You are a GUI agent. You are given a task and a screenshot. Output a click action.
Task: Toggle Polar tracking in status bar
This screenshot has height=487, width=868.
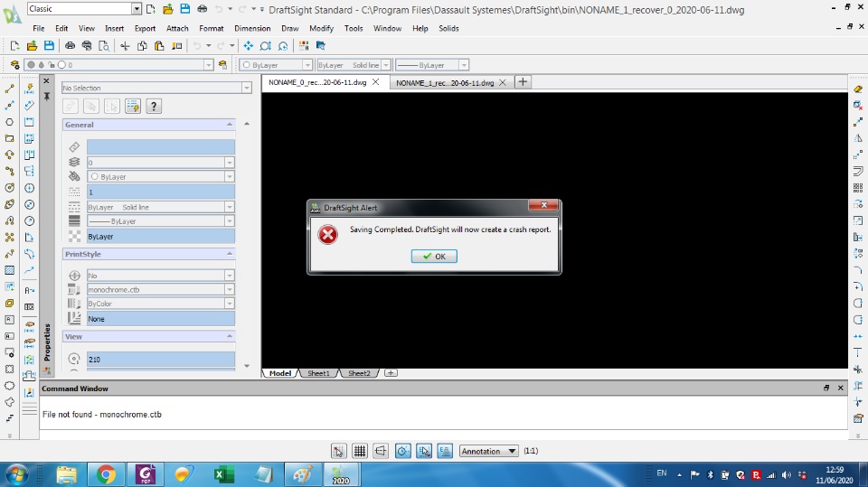coord(402,451)
